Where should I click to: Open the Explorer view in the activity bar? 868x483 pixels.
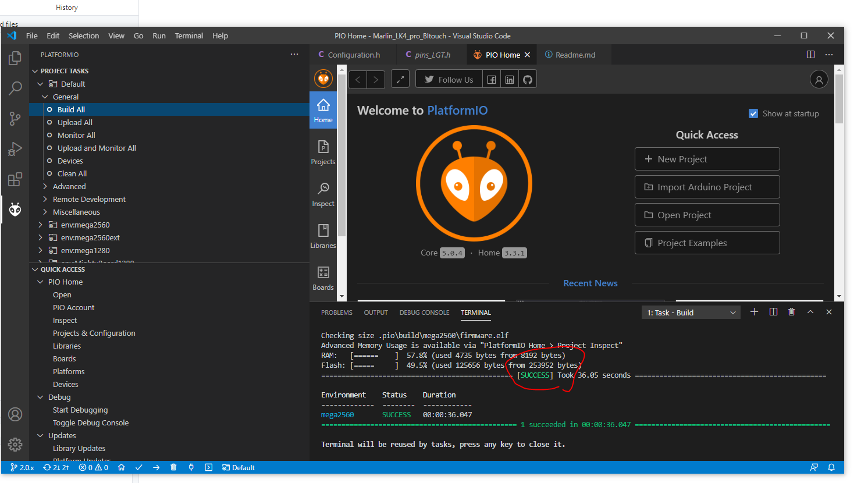click(x=15, y=58)
